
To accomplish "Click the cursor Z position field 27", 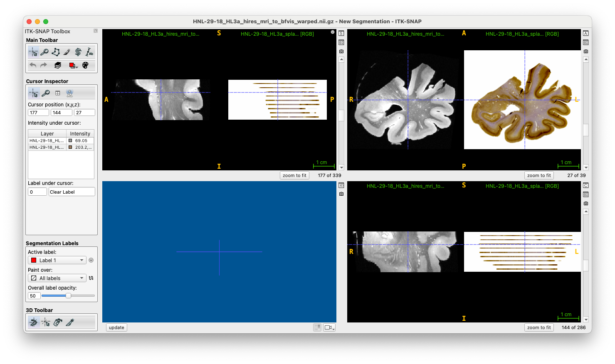I will [x=84, y=113].
